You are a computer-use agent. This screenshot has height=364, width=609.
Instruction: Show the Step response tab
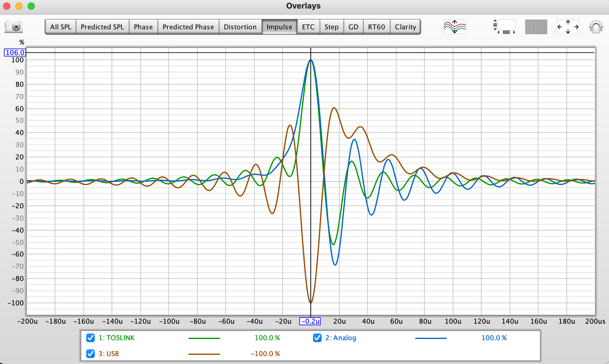point(332,27)
